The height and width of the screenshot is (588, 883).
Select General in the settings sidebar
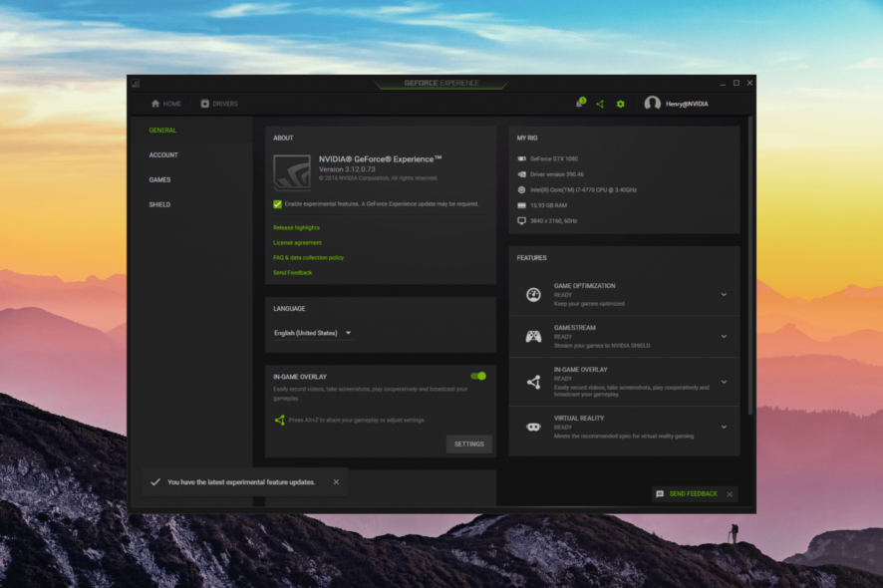(x=162, y=131)
